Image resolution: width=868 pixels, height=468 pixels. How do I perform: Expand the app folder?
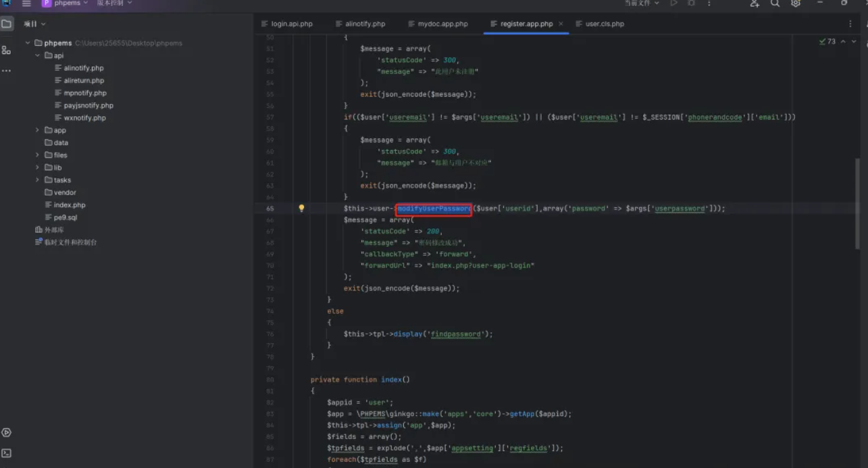coord(37,130)
